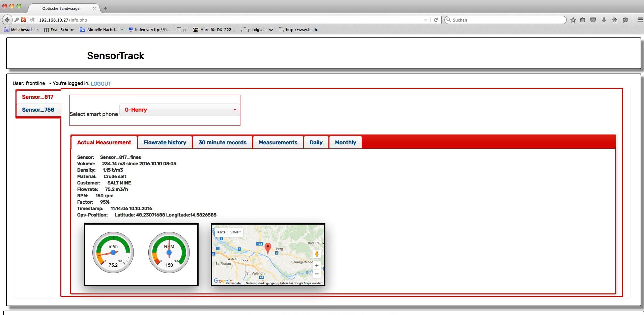Viewport: 644px width, 315px height.
Task: Open the Select smart phone dropdown
Action: pos(180,110)
